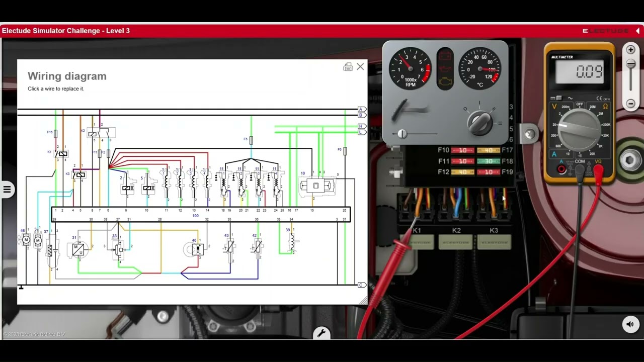This screenshot has height=362, width=644.
Task: Close the Wiring diagram panel
Action: [360, 67]
